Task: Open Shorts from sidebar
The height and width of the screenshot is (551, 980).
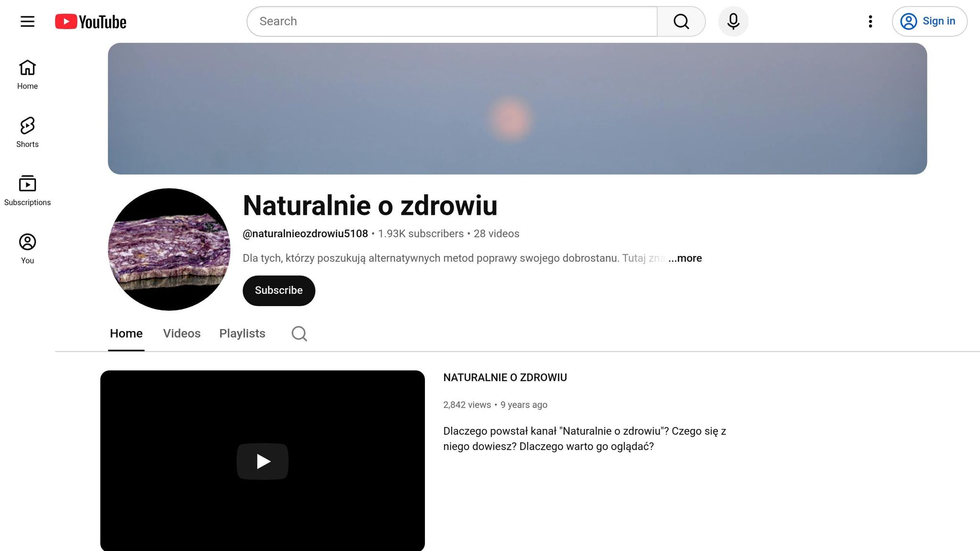Action: pyautogui.click(x=27, y=132)
